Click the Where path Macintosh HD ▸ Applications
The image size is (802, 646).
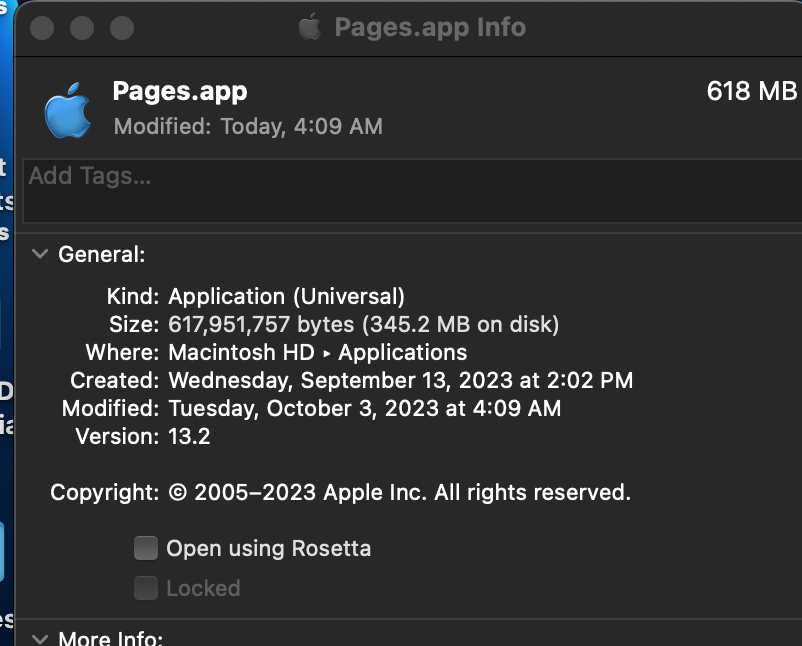pos(317,352)
